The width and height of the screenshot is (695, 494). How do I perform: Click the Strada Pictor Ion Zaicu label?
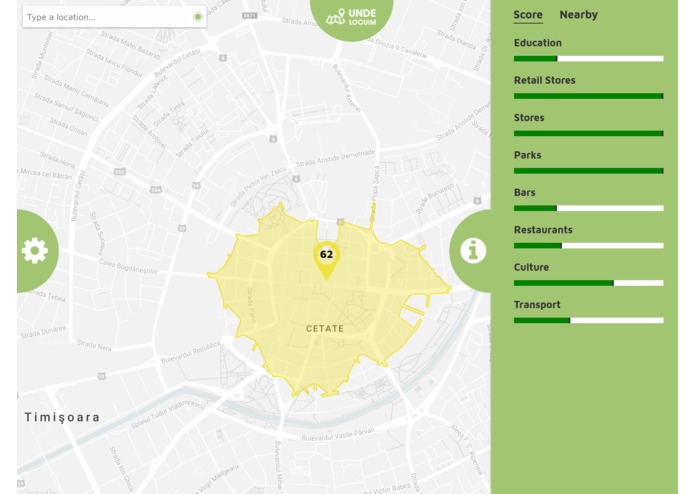pos(259,186)
